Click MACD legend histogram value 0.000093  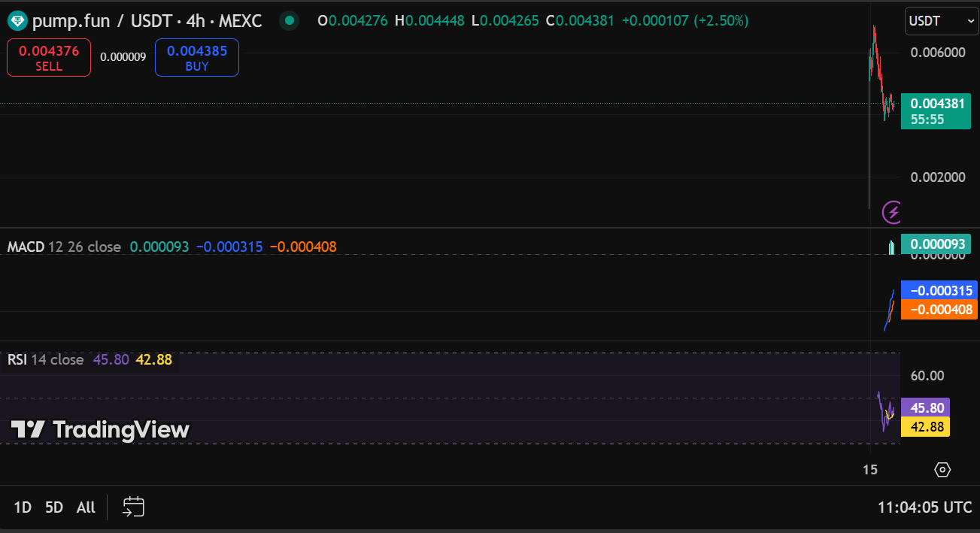coord(159,247)
